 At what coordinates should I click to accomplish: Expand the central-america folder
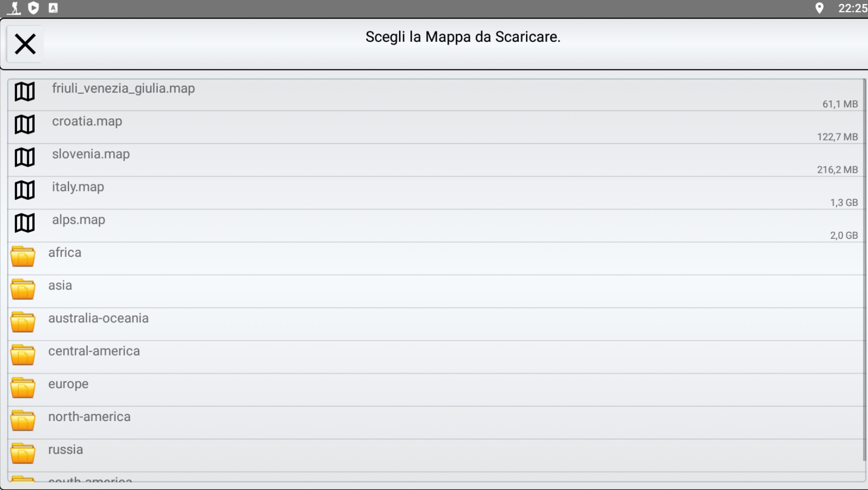click(x=436, y=357)
